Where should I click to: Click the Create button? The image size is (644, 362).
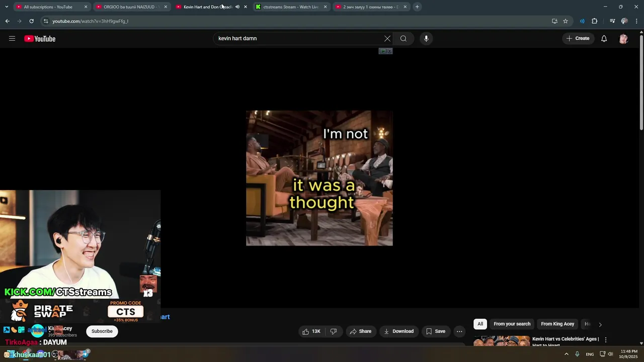[578, 39]
